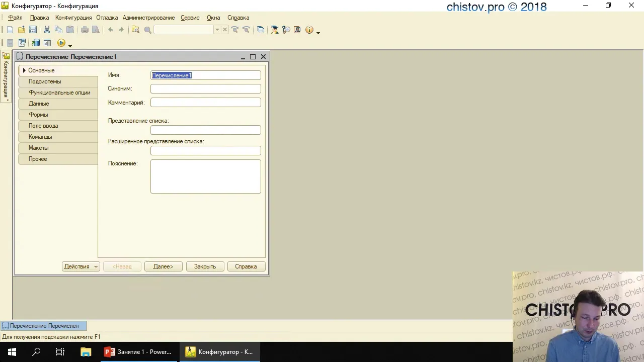This screenshot has height=362, width=644.
Task: Click the help search icon with question mark
Action: 286,30
